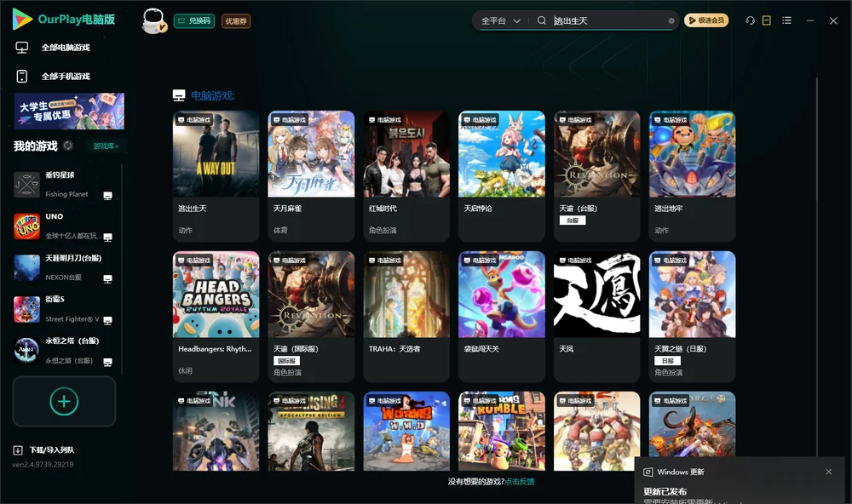Click the 优惠券 button

click(x=236, y=21)
